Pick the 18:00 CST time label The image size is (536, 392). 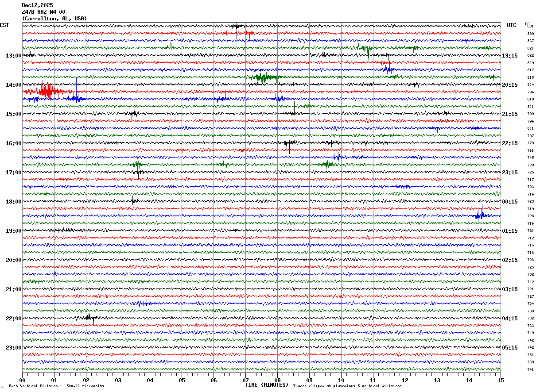click(x=13, y=202)
